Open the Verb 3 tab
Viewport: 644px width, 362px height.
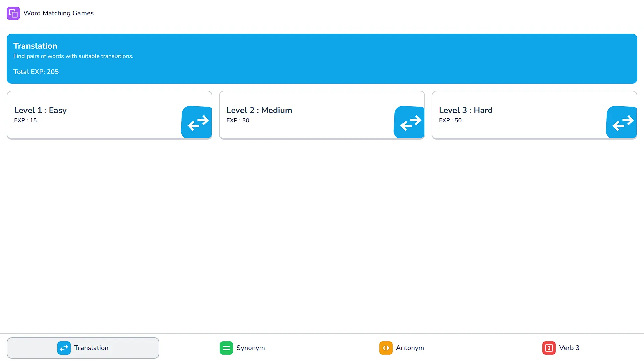[569, 348]
